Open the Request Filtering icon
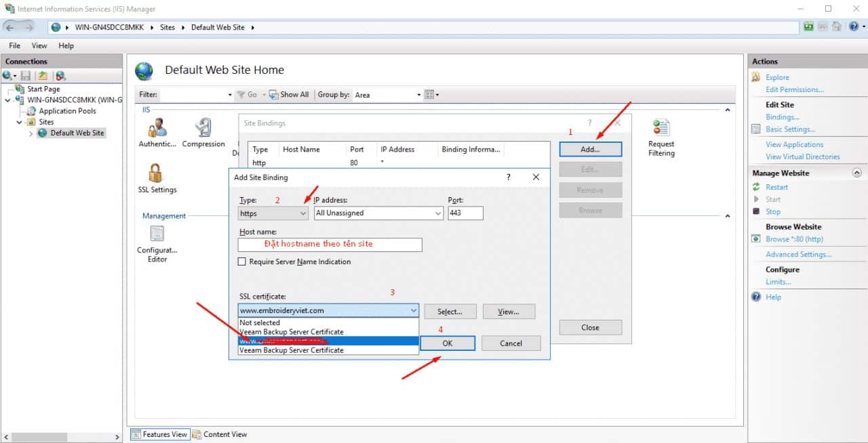 coord(660,127)
